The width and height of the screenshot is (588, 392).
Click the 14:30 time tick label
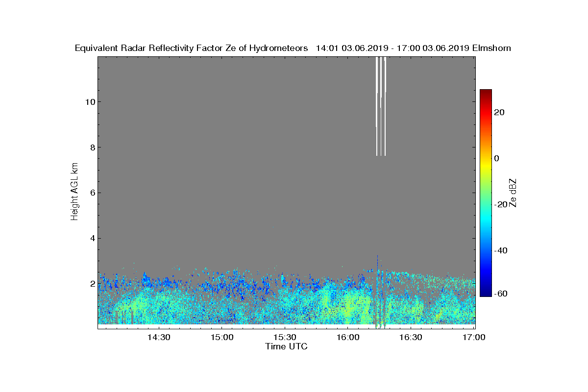[x=158, y=337]
